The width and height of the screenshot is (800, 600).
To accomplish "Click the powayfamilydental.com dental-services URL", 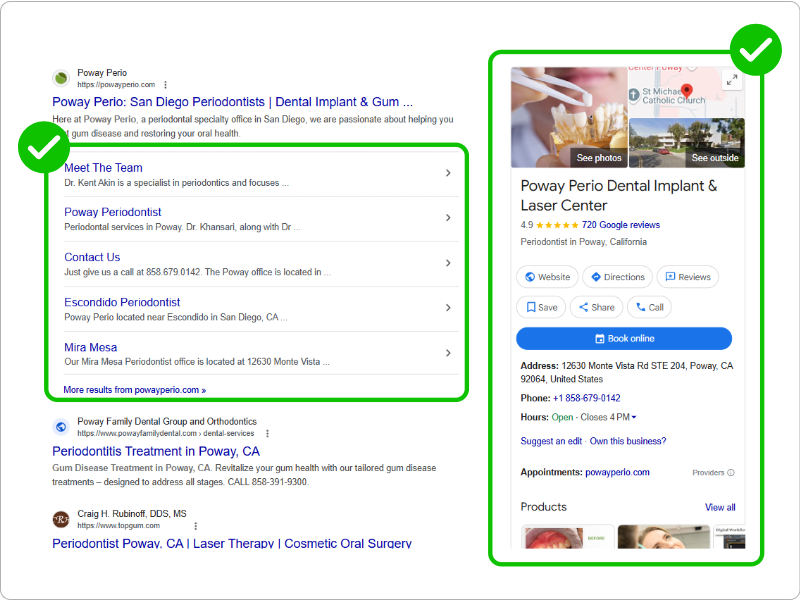I will pos(166,433).
